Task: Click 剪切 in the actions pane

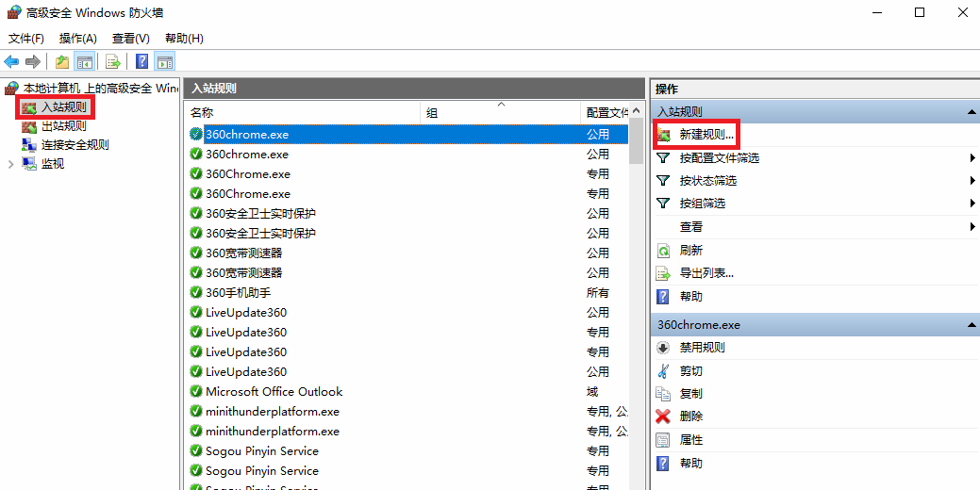Action: [x=691, y=371]
